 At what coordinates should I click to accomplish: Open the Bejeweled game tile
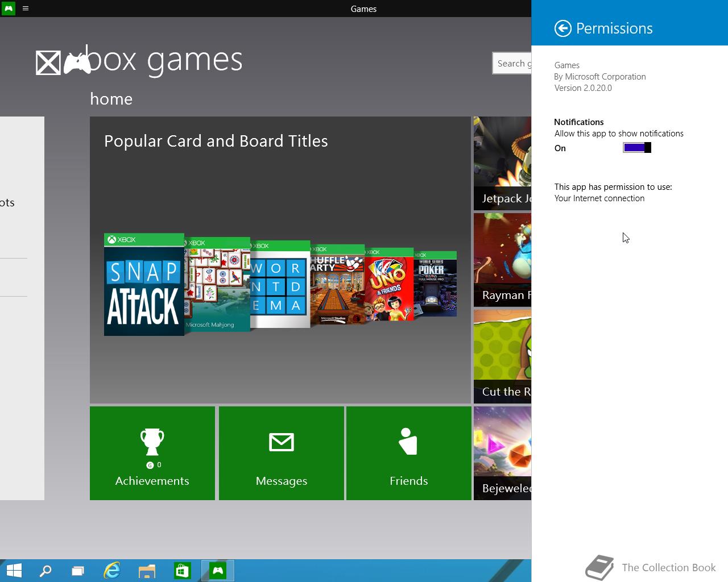(502, 453)
